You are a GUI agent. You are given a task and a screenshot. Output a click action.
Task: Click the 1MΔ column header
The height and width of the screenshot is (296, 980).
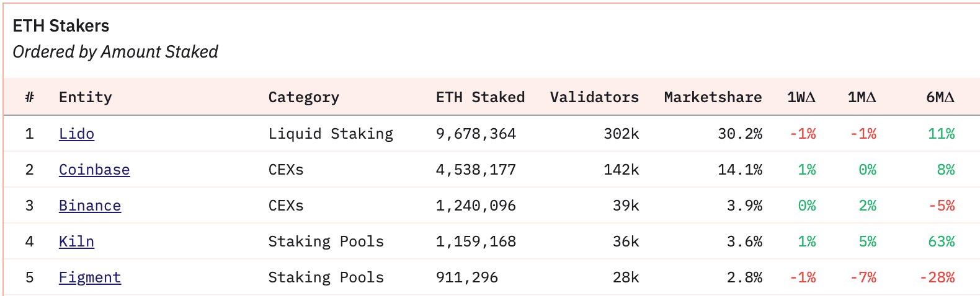pyautogui.click(x=862, y=97)
